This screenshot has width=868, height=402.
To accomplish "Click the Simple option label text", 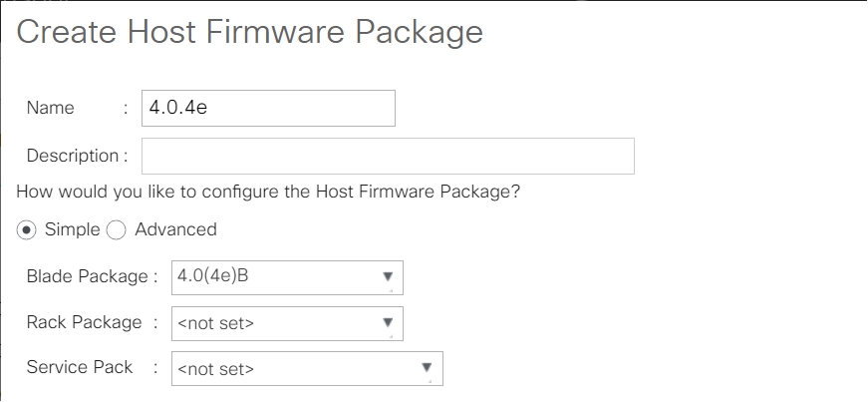I will [x=72, y=229].
